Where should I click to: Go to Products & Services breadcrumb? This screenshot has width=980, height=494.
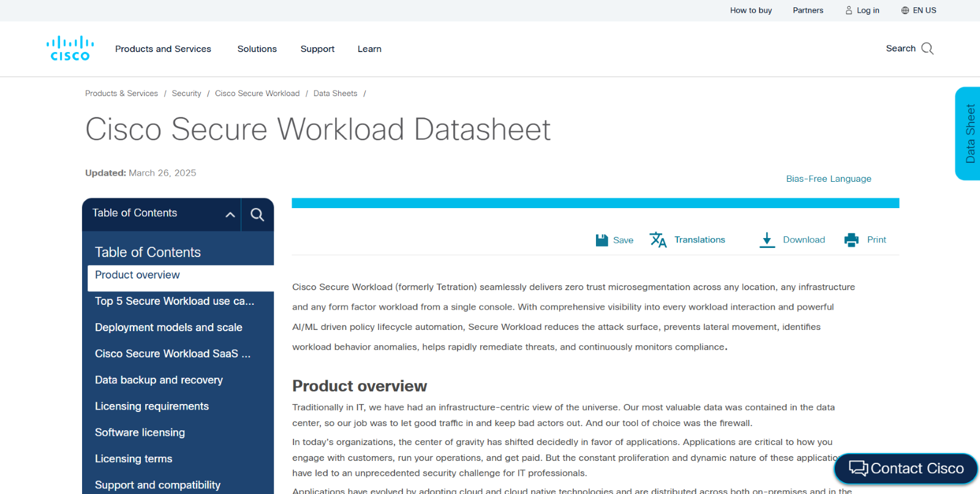[121, 94]
